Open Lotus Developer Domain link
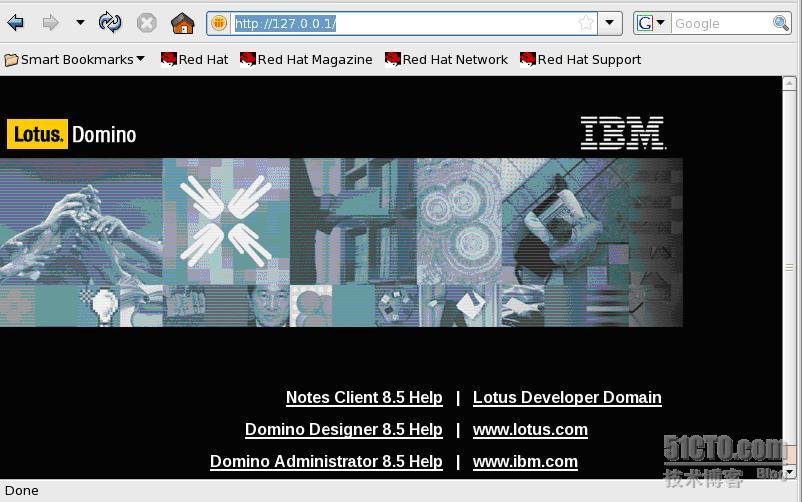The height and width of the screenshot is (502, 802). [x=567, y=398]
